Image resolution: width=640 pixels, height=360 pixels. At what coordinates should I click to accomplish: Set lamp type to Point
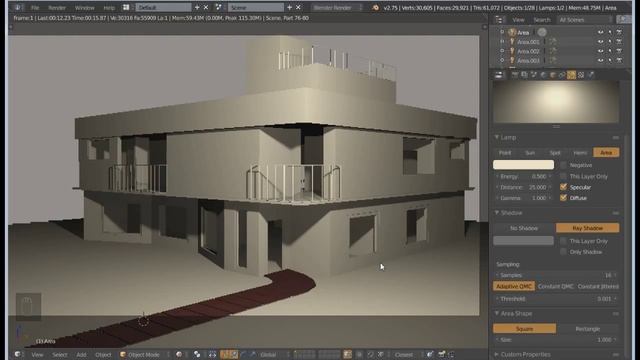pos(505,153)
